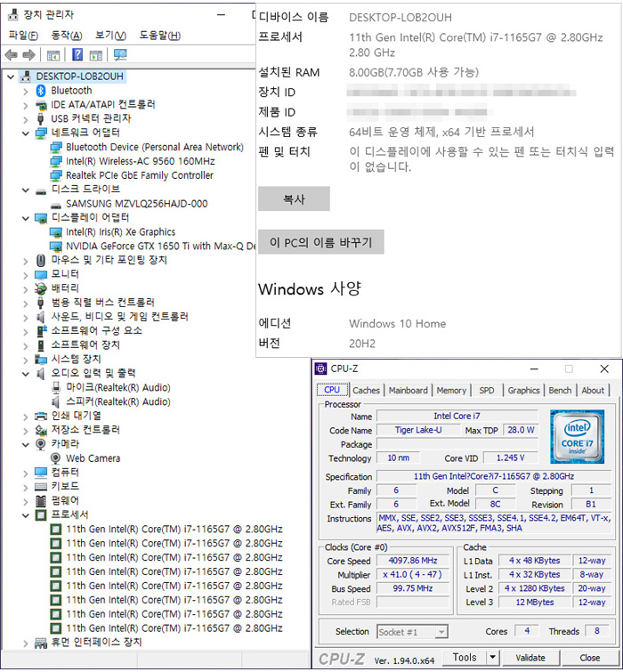
Task: Click the Intel Core i7 logo in CPU-Z
Action: point(577,437)
